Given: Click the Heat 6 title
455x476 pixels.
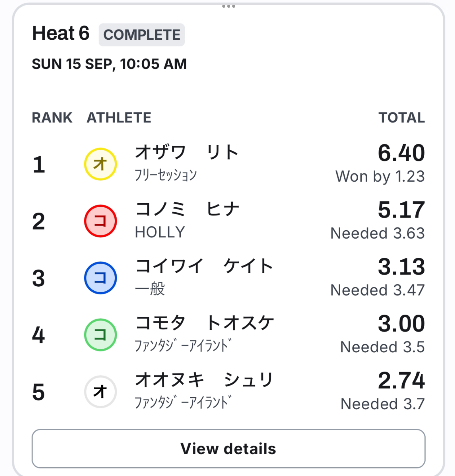Looking at the screenshot, I should pyautogui.click(x=61, y=33).
